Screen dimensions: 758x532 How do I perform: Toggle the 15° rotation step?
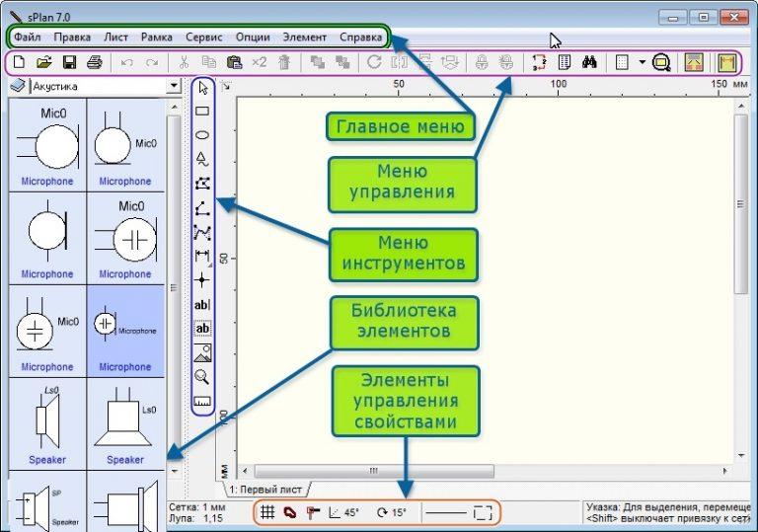[x=391, y=512]
